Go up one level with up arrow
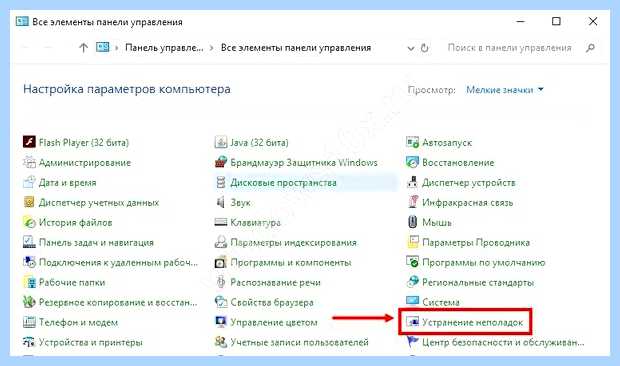Screen dimensions: 620x366 (x=83, y=48)
